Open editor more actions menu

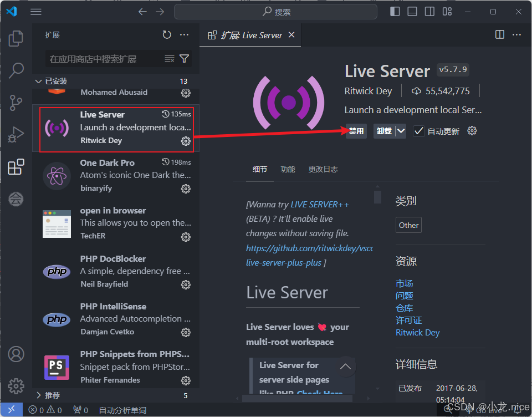coord(516,34)
